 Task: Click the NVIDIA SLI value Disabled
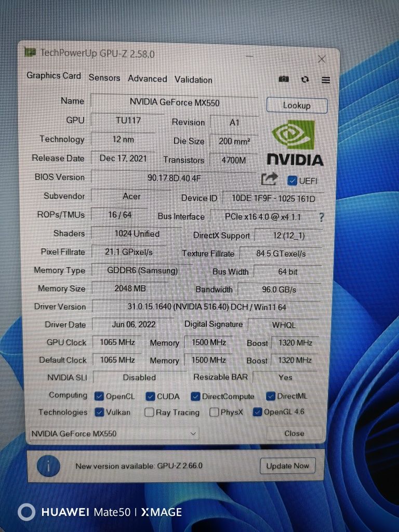pyautogui.click(x=139, y=377)
